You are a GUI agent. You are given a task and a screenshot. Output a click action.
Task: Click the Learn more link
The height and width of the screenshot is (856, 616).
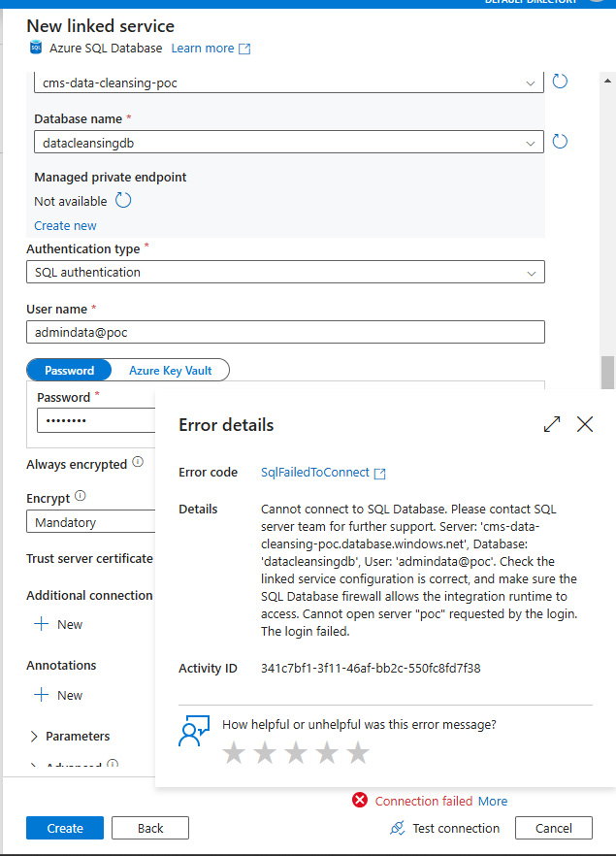pyautogui.click(x=203, y=49)
